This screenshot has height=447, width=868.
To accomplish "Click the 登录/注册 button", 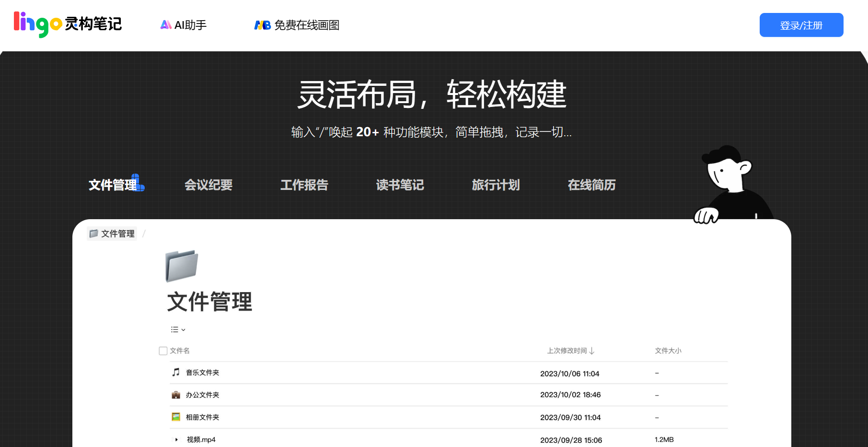I will point(801,25).
